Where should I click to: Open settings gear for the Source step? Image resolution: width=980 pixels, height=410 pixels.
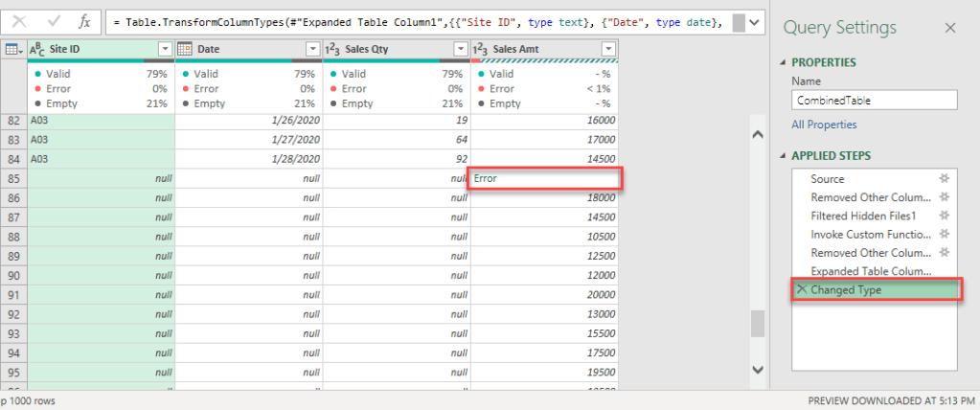[943, 179]
